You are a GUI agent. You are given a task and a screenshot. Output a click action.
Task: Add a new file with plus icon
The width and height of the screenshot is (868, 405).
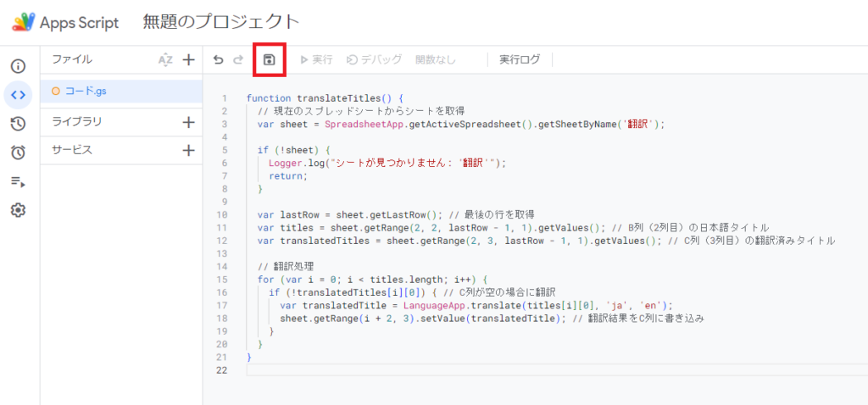[188, 59]
